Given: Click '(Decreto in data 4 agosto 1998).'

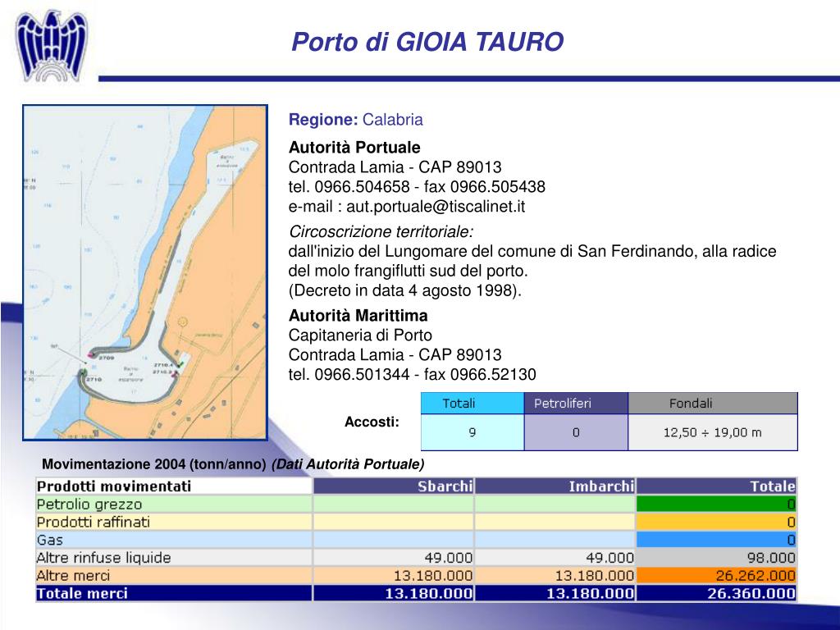Looking at the screenshot, I should click(404, 290).
